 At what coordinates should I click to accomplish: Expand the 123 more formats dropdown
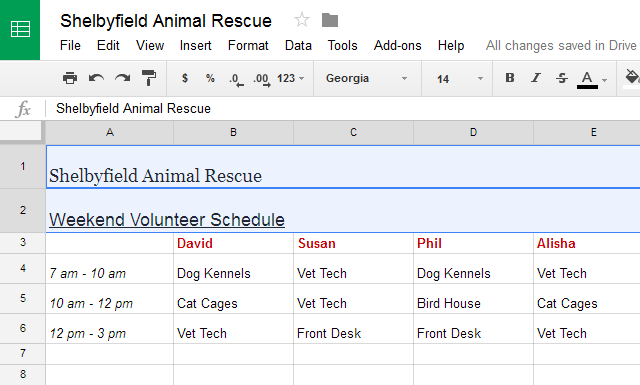point(291,78)
